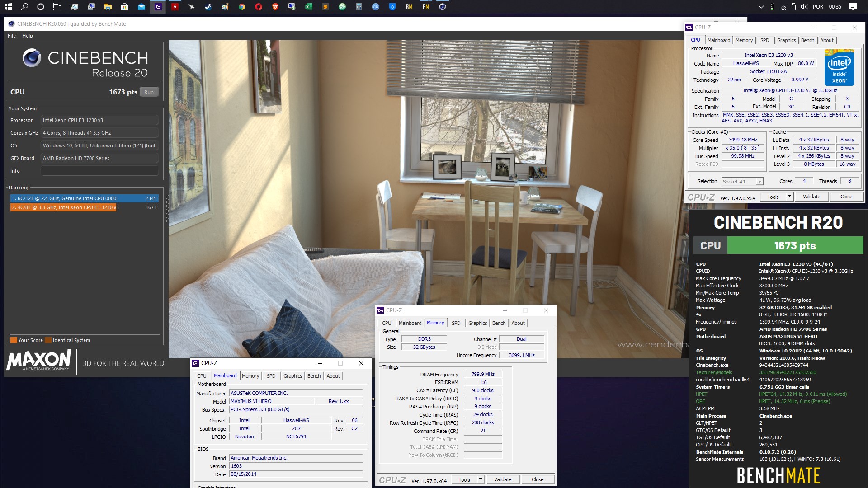Click the MAXIMUS VI HERO model field
Viewport: 868px width, 488px height.
point(272,401)
